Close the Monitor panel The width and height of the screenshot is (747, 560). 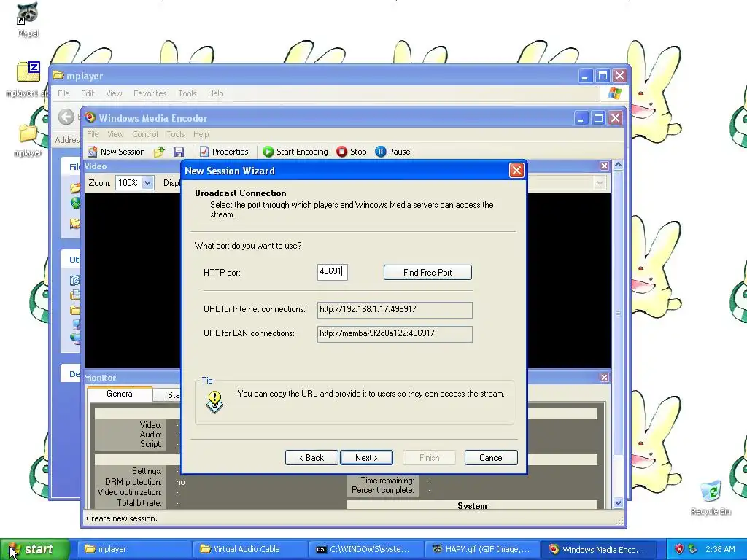[x=604, y=377]
